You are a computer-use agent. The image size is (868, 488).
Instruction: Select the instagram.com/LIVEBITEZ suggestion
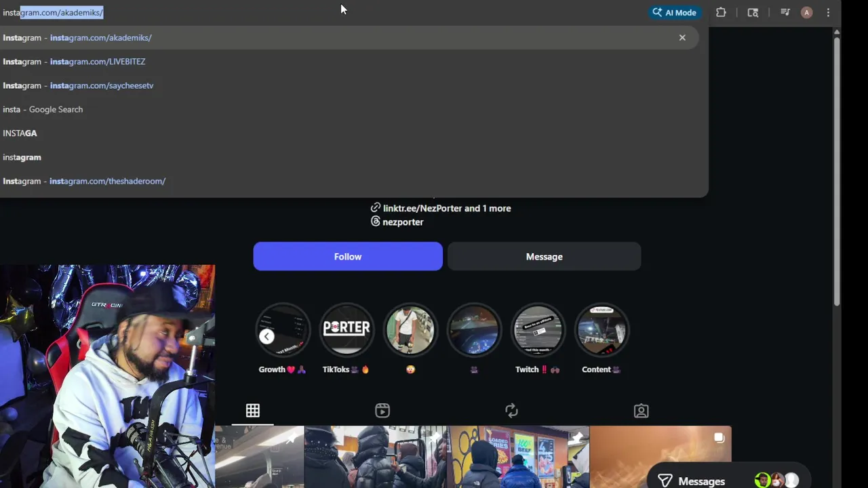pos(349,62)
